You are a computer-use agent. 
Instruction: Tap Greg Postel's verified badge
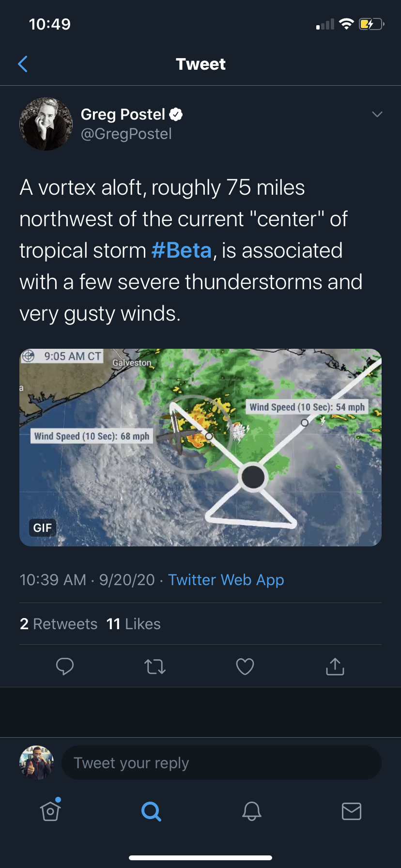(176, 114)
